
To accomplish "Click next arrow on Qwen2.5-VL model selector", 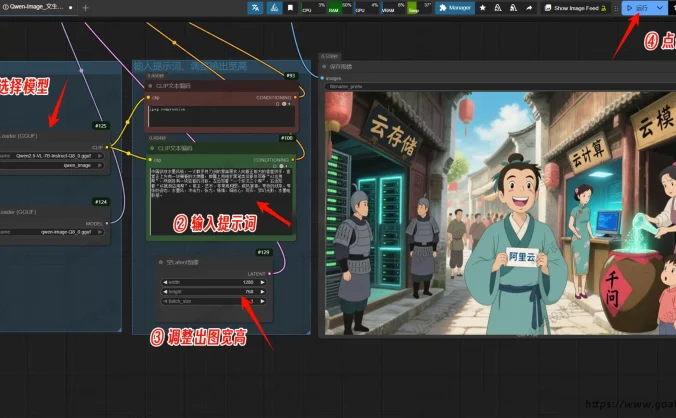I will point(100,156).
